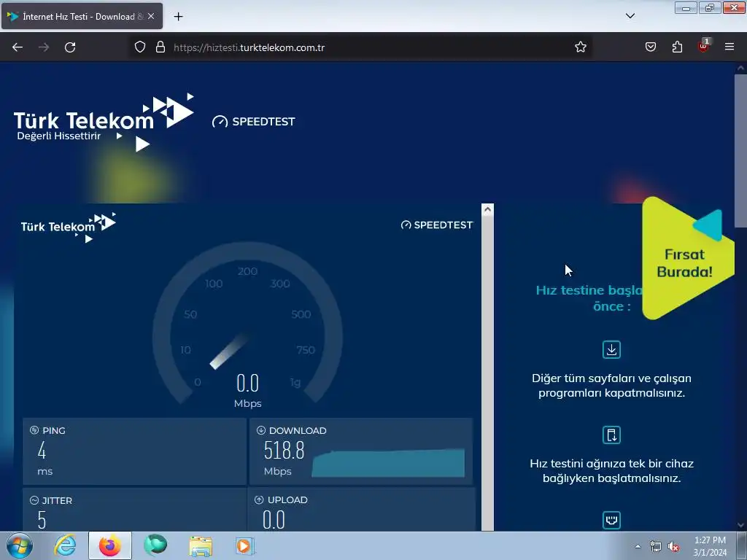The width and height of the screenshot is (747, 560).
Task: View site security padlock info
Action: (x=160, y=47)
